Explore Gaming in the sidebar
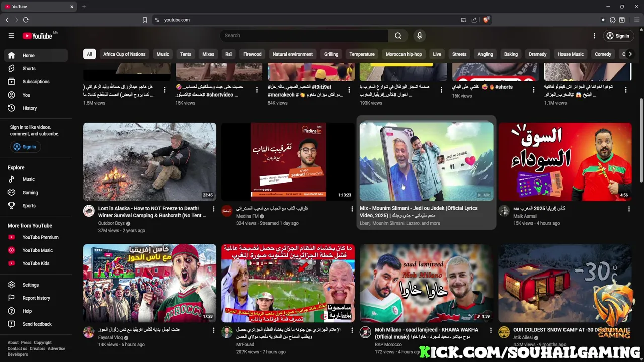The height and width of the screenshot is (362, 644). [35, 192]
